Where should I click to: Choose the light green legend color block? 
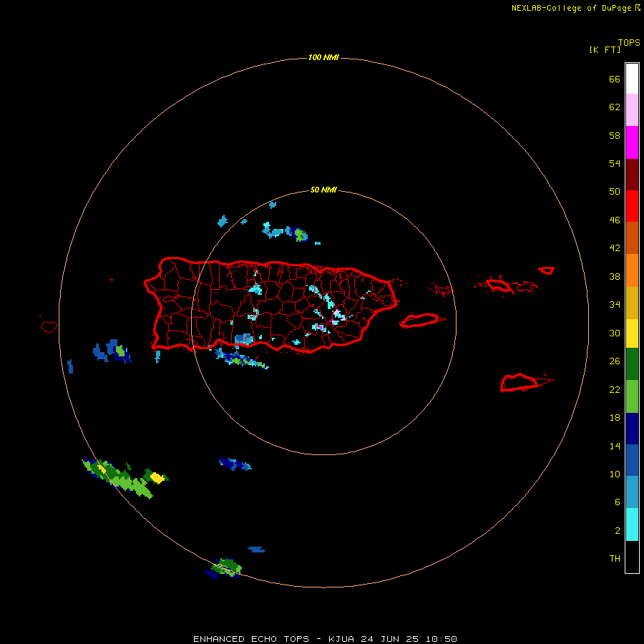[632, 396]
